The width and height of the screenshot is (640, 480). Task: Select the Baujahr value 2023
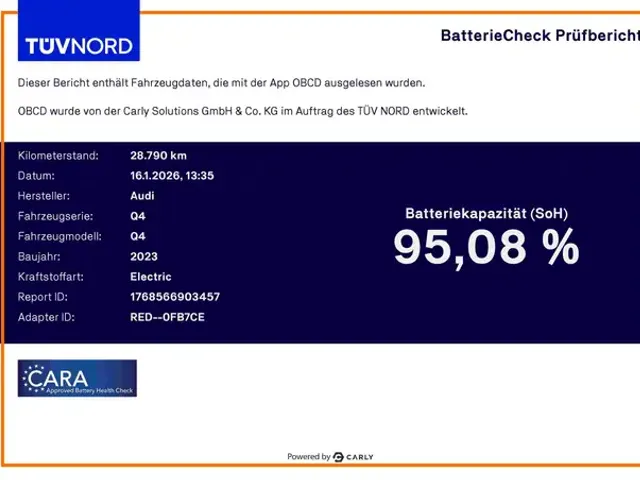click(144, 257)
